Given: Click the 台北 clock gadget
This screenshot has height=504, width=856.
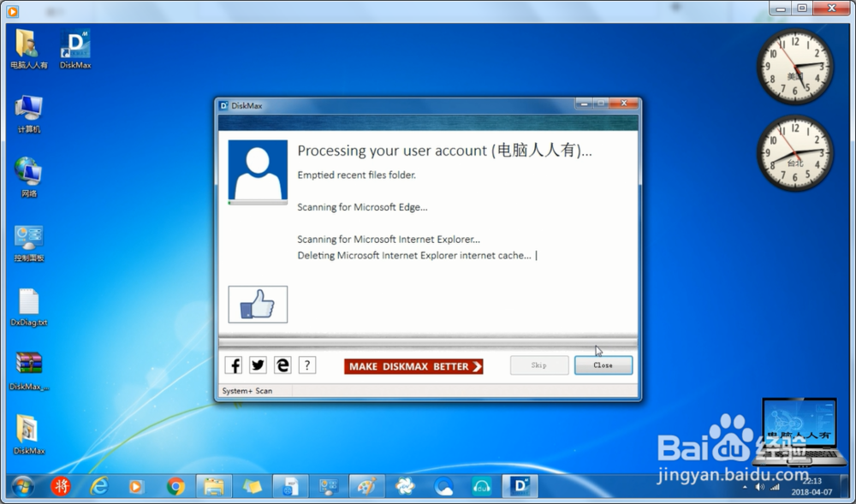Looking at the screenshot, I should 795,153.
